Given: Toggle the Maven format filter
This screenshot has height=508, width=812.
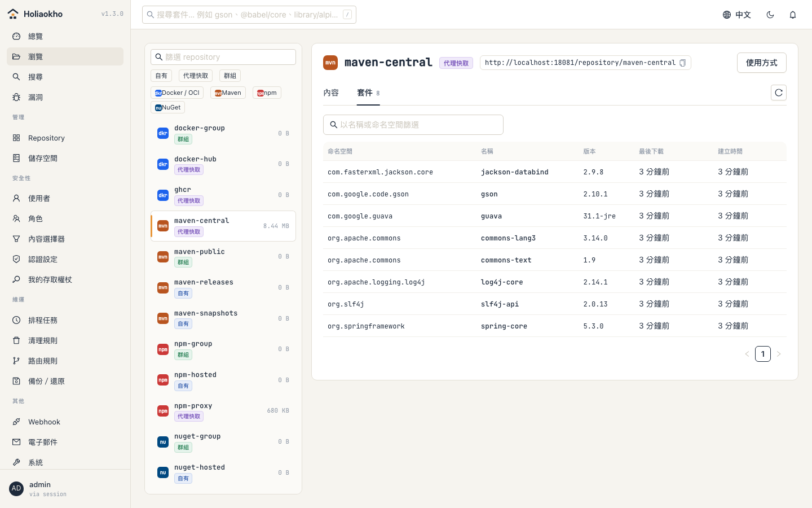Looking at the screenshot, I should pyautogui.click(x=228, y=93).
